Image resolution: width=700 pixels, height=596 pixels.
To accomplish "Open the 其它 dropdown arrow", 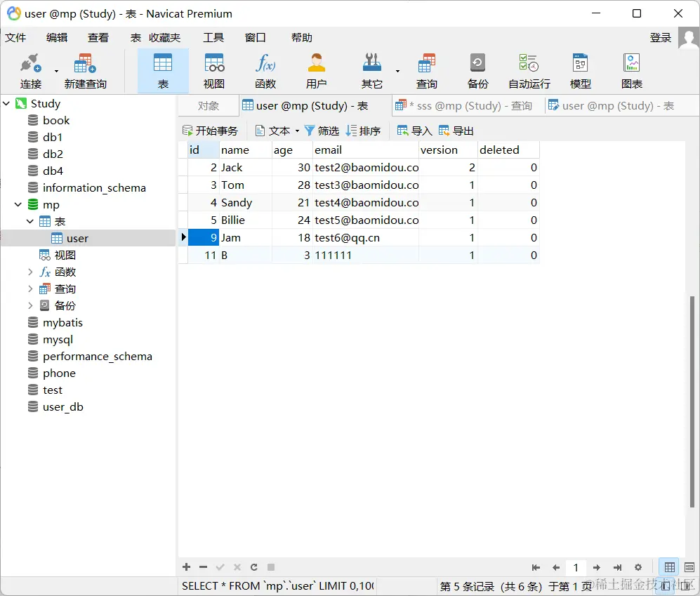I will pos(397,71).
